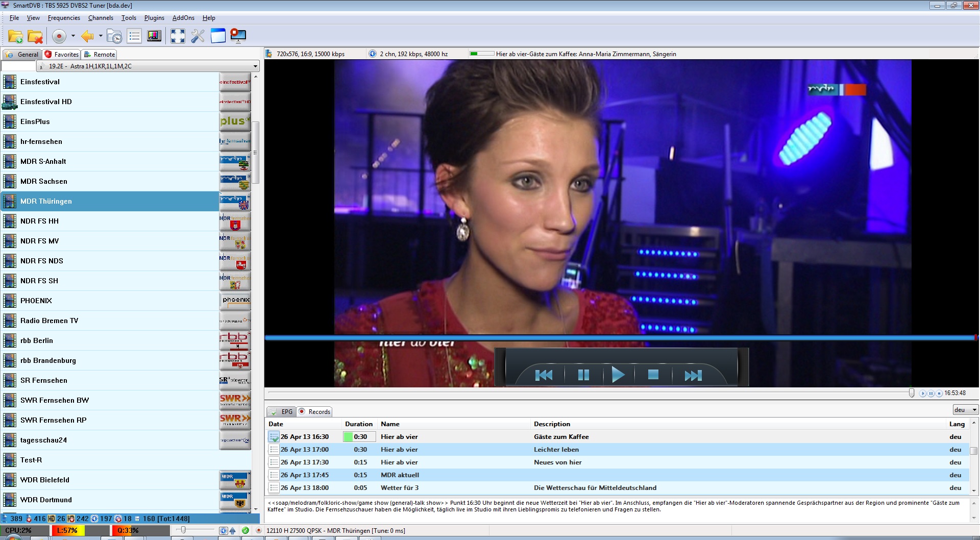This screenshot has width=980, height=540.
Task: Click the add folder icon
Action: [15, 36]
